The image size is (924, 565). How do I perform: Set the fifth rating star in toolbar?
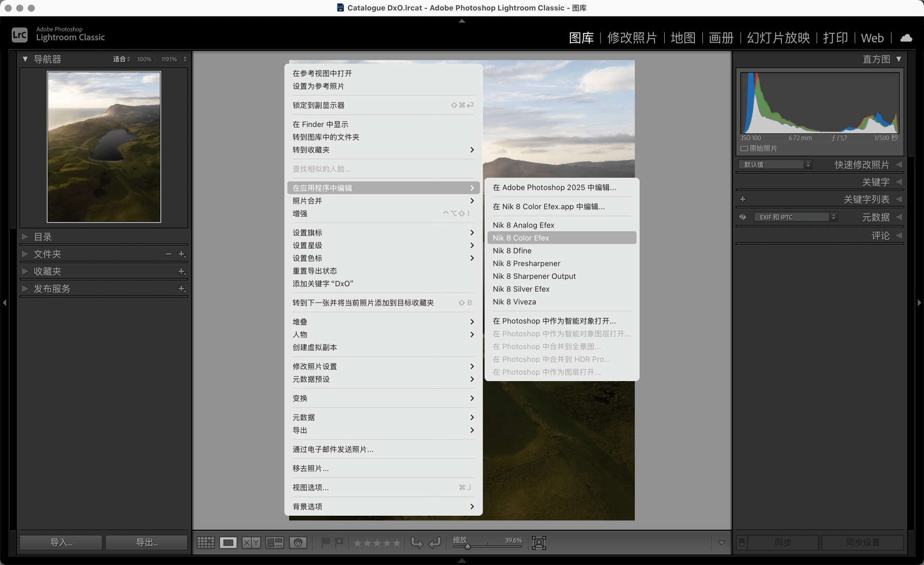[397, 542]
